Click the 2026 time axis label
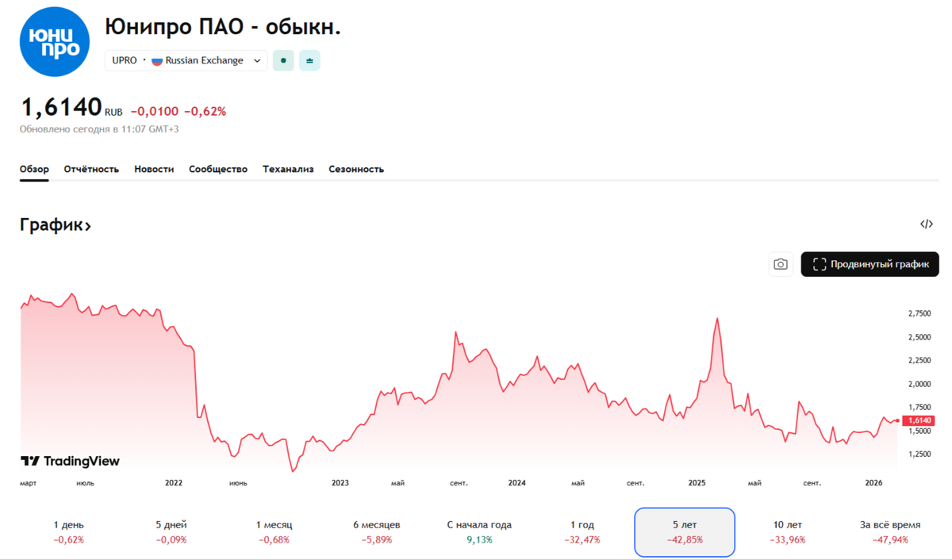Image resolution: width=952 pixels, height=560 pixels. pyautogui.click(x=873, y=482)
